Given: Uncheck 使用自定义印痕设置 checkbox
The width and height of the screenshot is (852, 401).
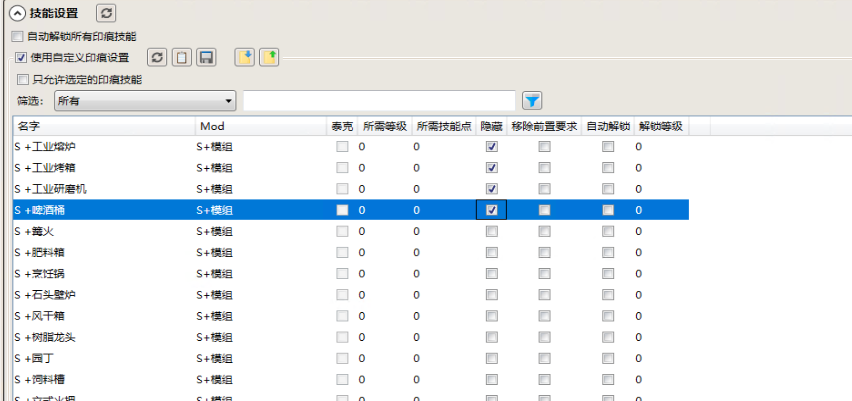Looking at the screenshot, I should 21,58.
